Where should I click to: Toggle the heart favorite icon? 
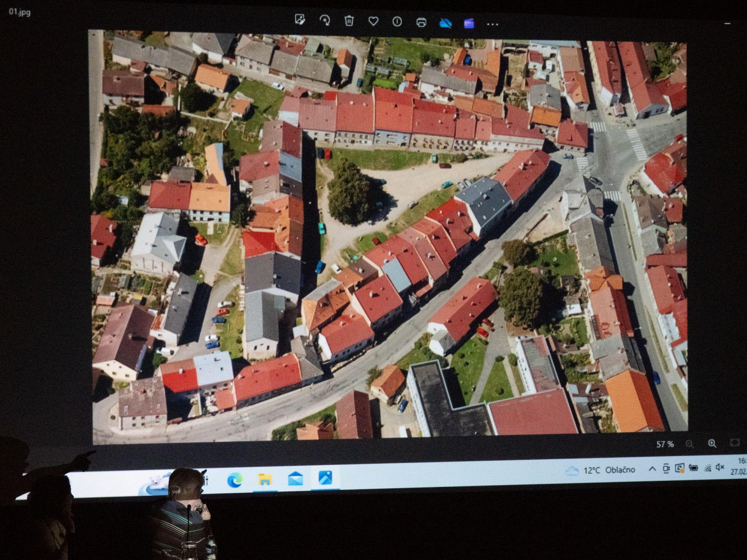[x=373, y=21]
